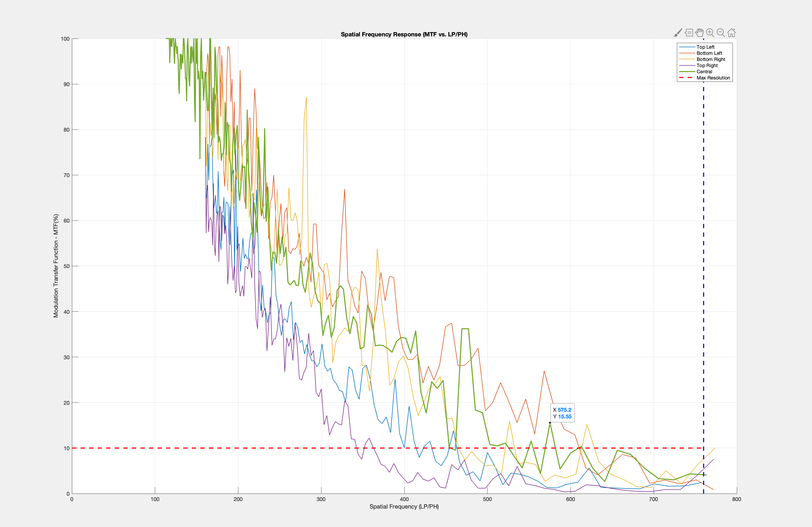Click the x-axis label Spatial Frequency (LP/PH)

point(404,506)
